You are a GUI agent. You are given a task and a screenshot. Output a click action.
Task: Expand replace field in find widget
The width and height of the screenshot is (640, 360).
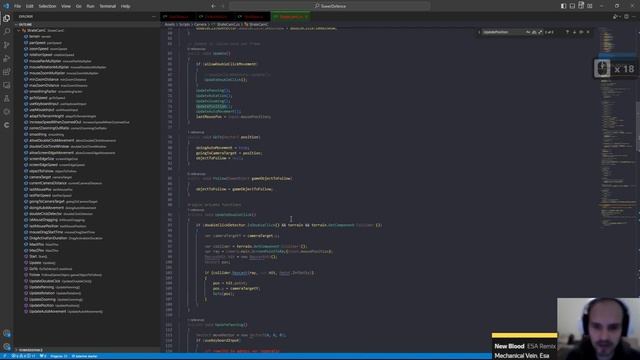click(479, 32)
